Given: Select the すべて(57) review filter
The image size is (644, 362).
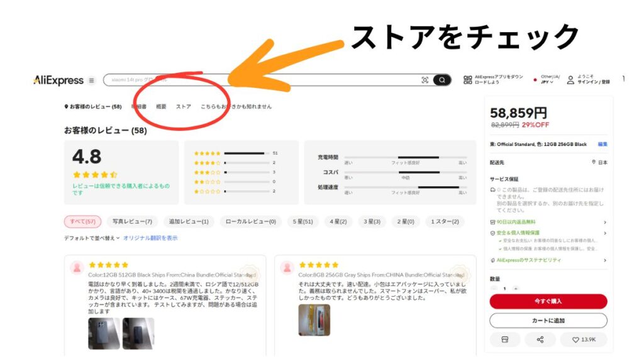Looking at the screenshot, I should click(x=82, y=222).
